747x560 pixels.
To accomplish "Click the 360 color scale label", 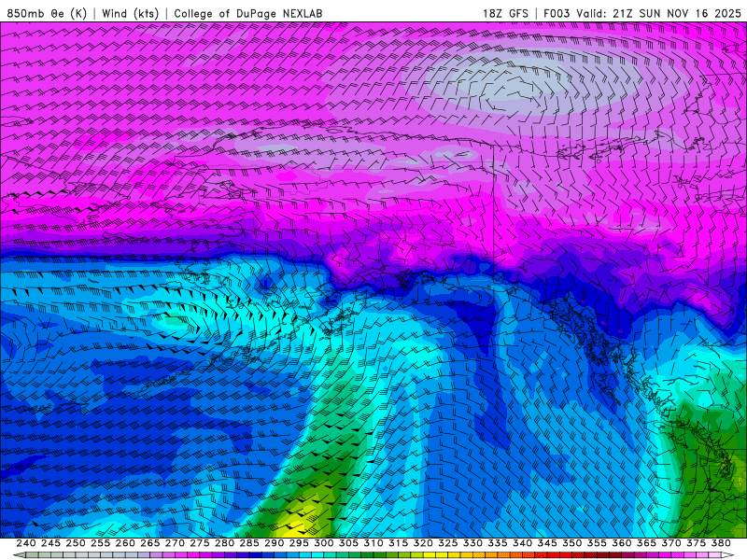I will [x=622, y=543].
